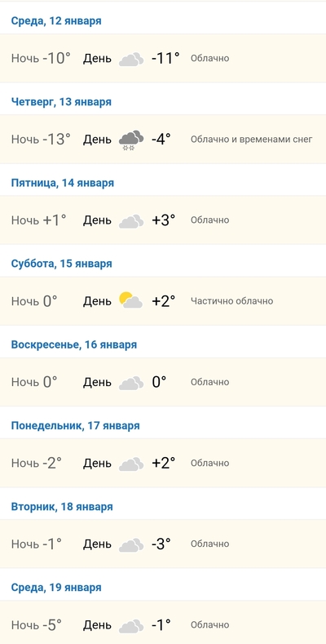Open the Четверг, 13 января heading
326x644 pixels.
[61, 102]
